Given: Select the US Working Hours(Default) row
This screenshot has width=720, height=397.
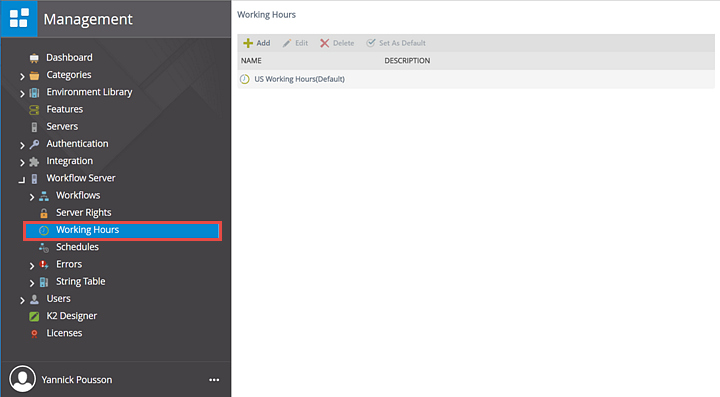Looking at the screenshot, I should (476, 79).
